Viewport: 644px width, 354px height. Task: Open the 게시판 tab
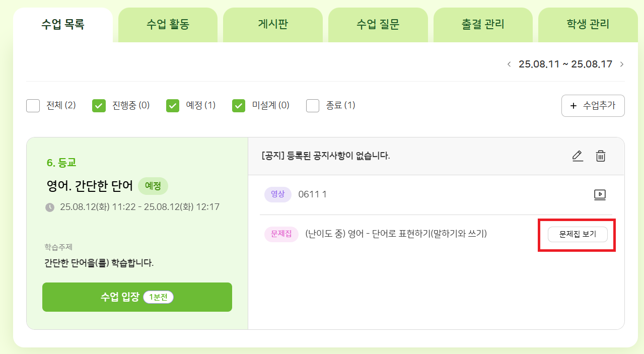pyautogui.click(x=272, y=25)
